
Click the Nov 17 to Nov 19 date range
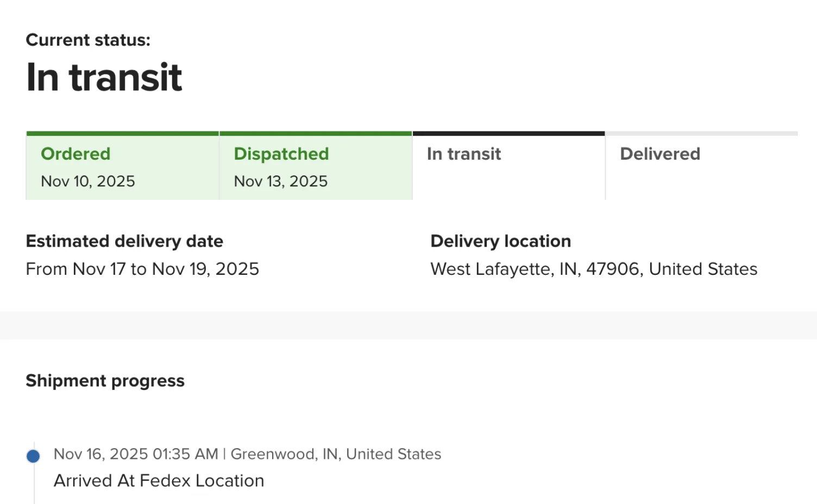(x=142, y=269)
